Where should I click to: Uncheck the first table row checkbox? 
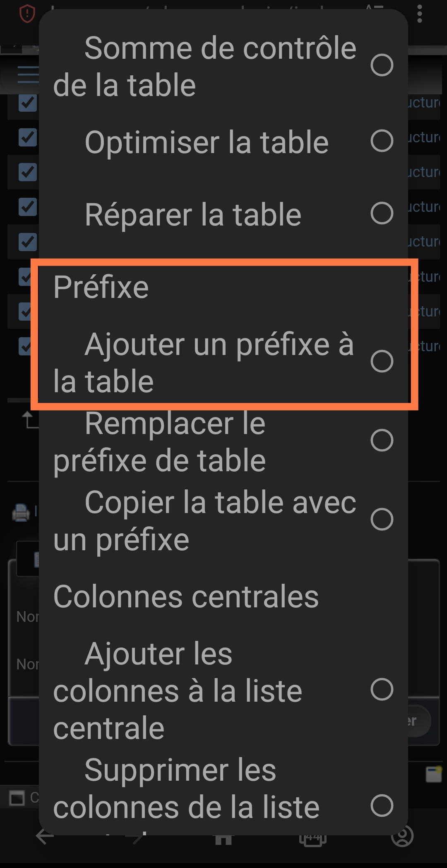tap(27, 103)
